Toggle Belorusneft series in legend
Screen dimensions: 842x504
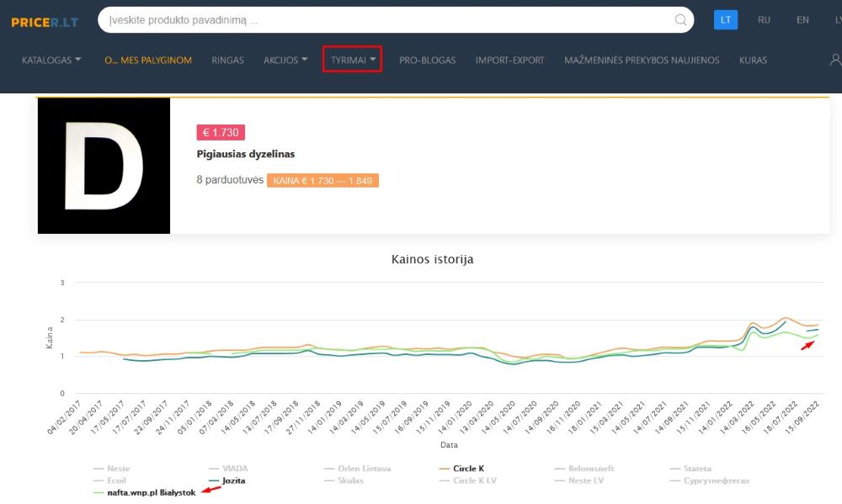point(584,469)
